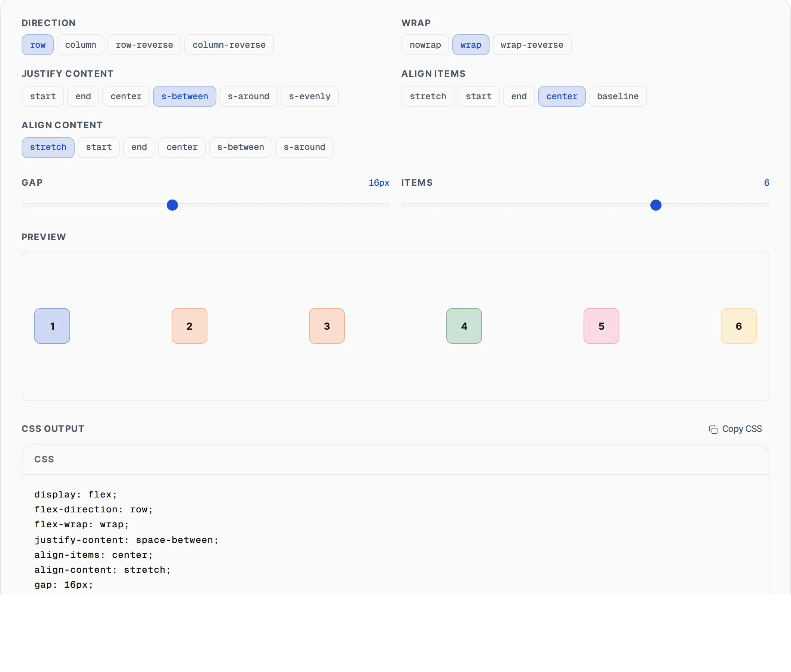Image resolution: width=791 pixels, height=672 pixels.
Task: Click the Items slider handle
Action: [x=656, y=205]
